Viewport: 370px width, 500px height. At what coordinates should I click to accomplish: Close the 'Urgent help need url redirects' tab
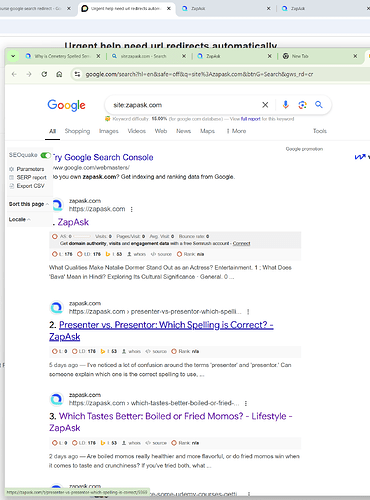tap(169, 8)
